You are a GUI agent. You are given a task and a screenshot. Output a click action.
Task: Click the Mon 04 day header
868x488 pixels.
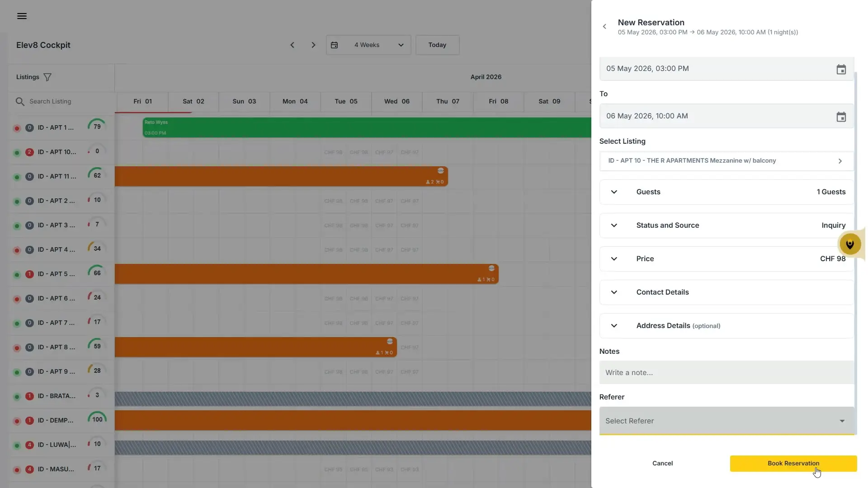pyautogui.click(x=295, y=102)
